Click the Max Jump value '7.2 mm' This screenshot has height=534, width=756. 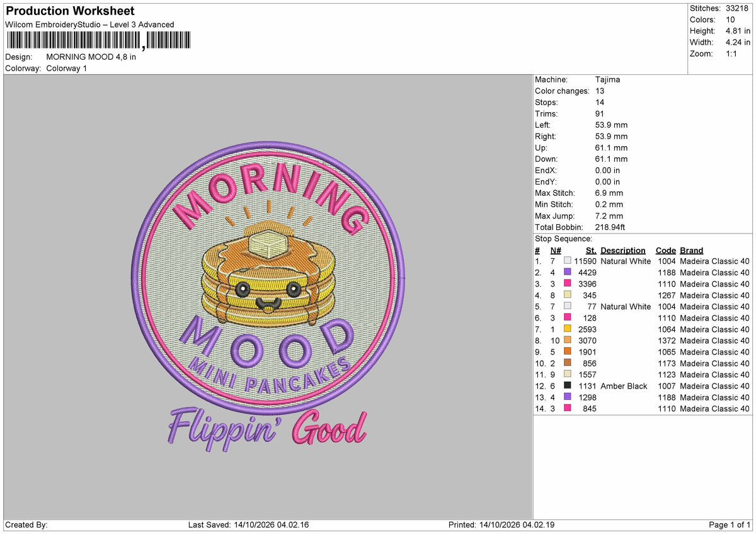pos(609,215)
